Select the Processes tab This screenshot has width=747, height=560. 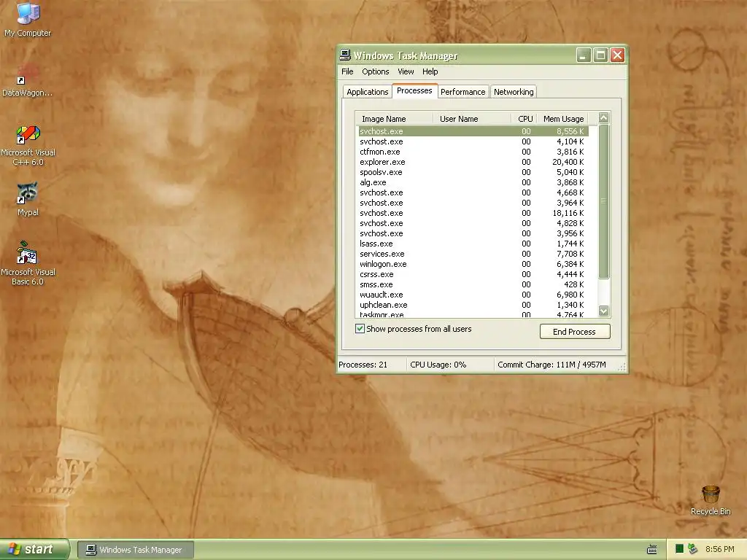tap(414, 90)
